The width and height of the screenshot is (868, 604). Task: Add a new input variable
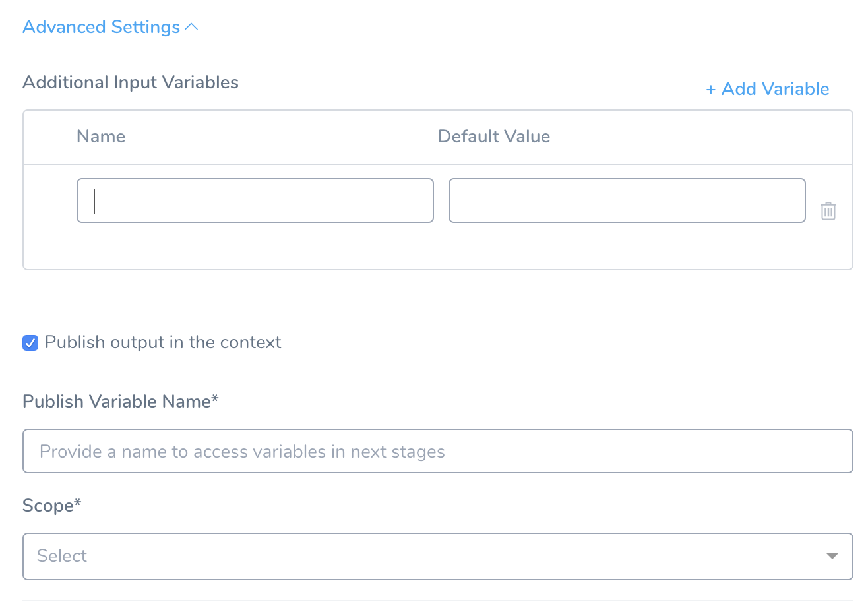(768, 89)
